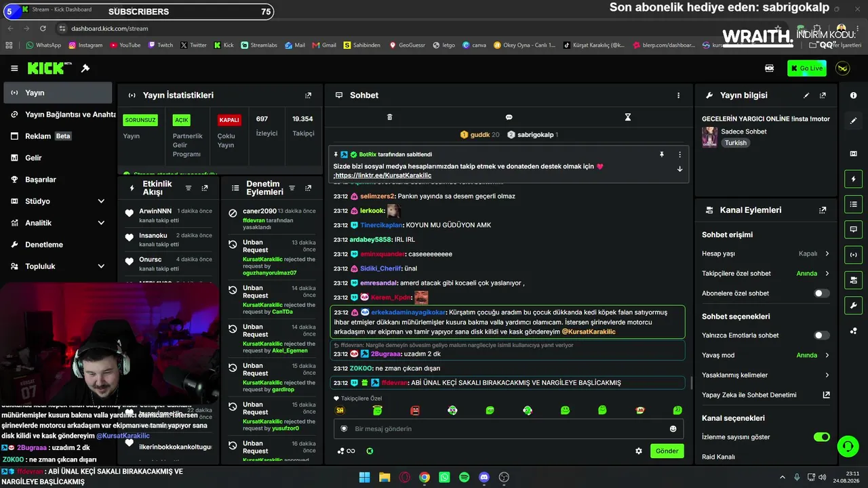This screenshot has height=488, width=868.
Task: Open the pinned message three-dot options
Action: tap(679, 155)
